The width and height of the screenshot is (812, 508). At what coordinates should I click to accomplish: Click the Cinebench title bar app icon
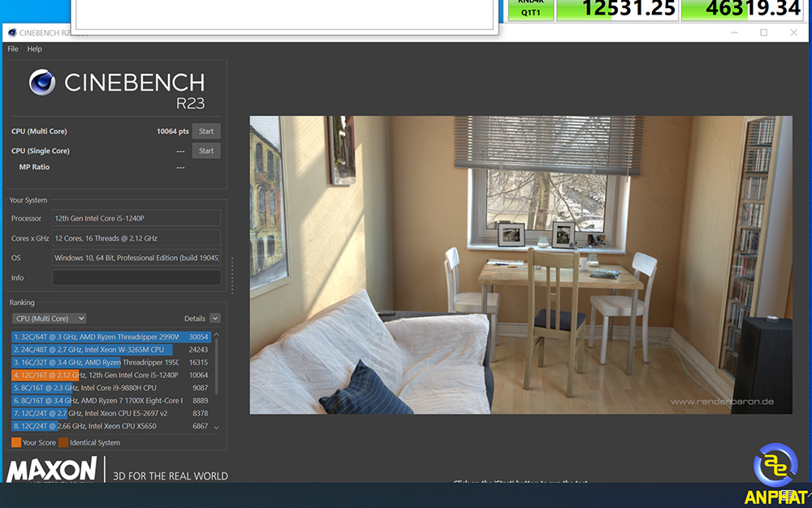(x=12, y=33)
